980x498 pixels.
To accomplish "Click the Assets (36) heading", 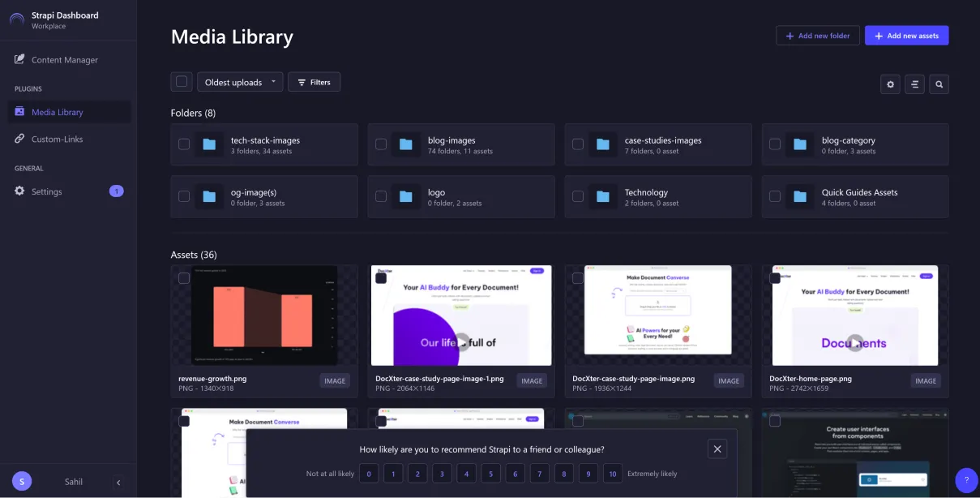I will click(x=194, y=255).
